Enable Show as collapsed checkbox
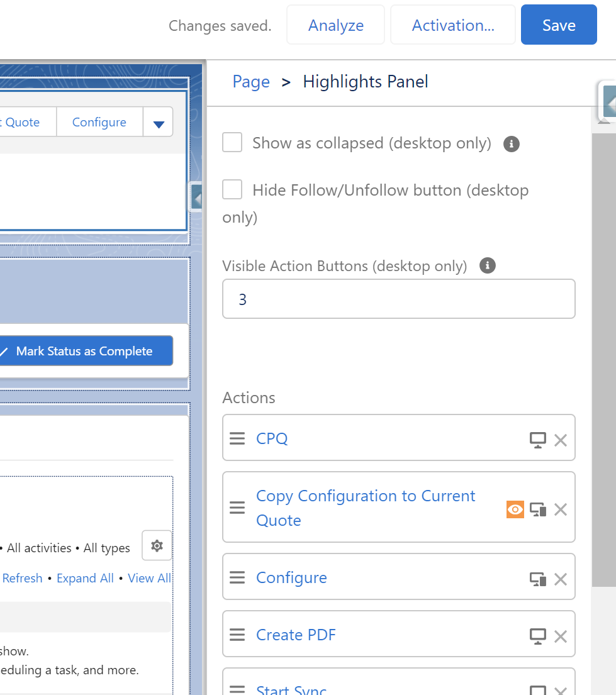This screenshot has width=616, height=695. (232, 143)
